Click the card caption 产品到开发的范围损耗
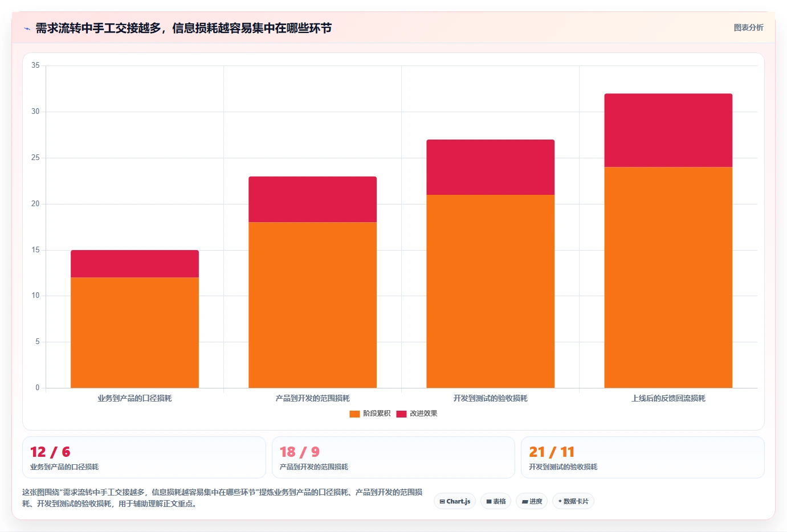The image size is (787, 532). [313, 466]
